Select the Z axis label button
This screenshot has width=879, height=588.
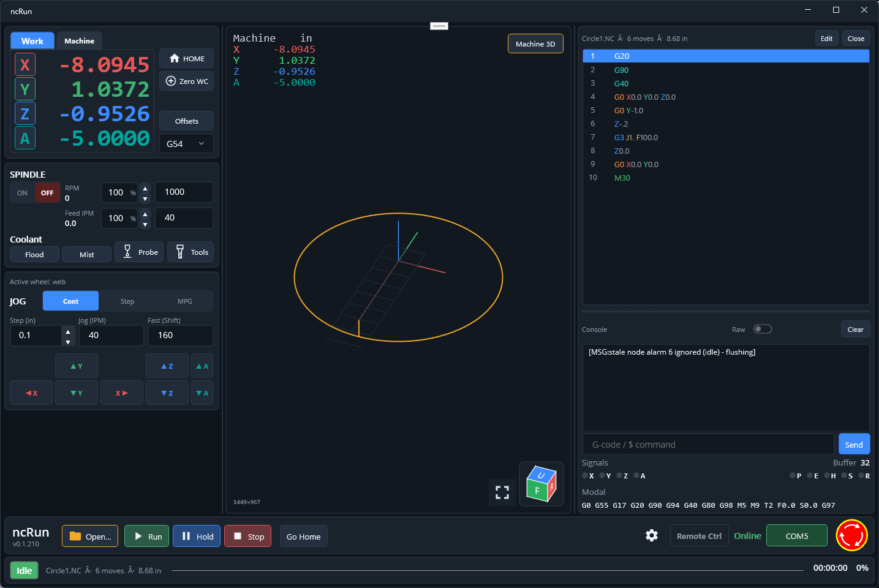point(25,114)
